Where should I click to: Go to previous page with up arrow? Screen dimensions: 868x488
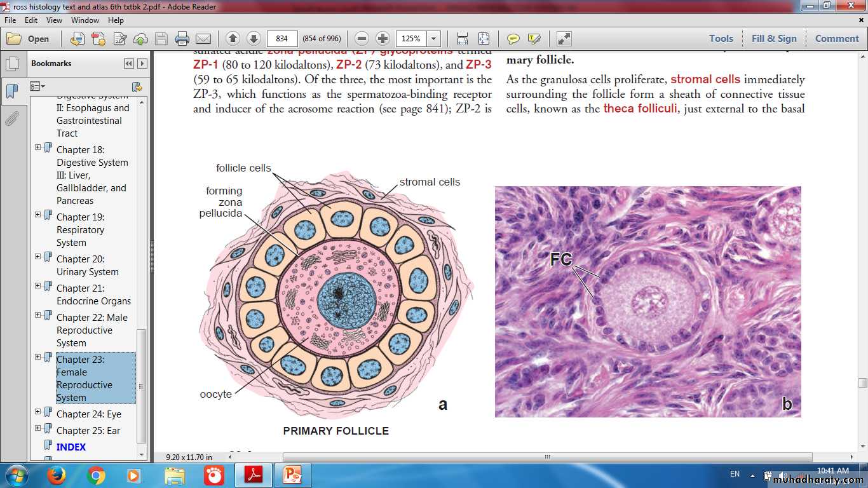[x=233, y=39]
